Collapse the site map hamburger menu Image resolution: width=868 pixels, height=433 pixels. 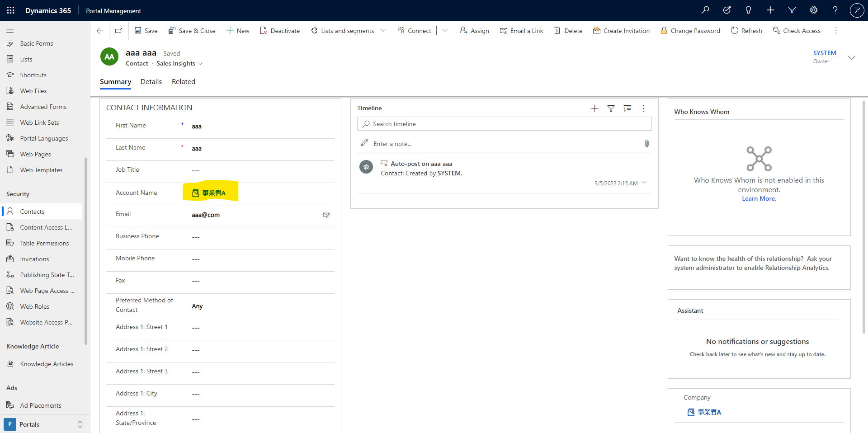coord(10,31)
